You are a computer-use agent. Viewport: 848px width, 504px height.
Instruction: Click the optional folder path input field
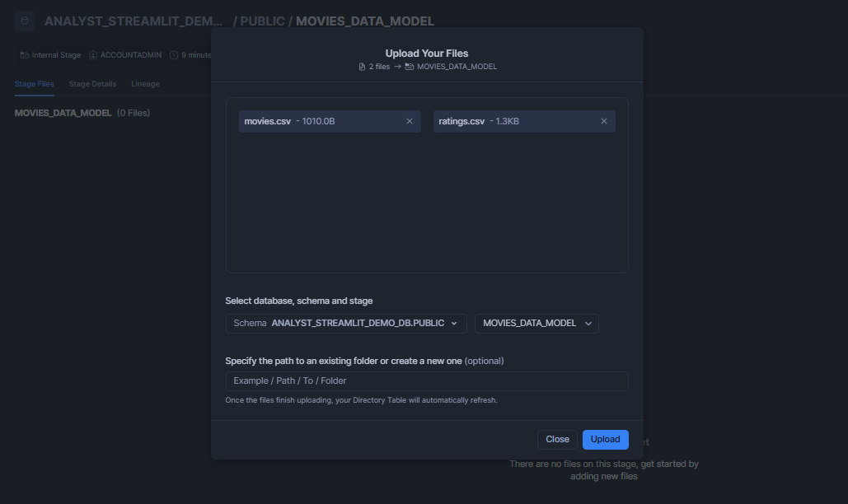coord(427,380)
